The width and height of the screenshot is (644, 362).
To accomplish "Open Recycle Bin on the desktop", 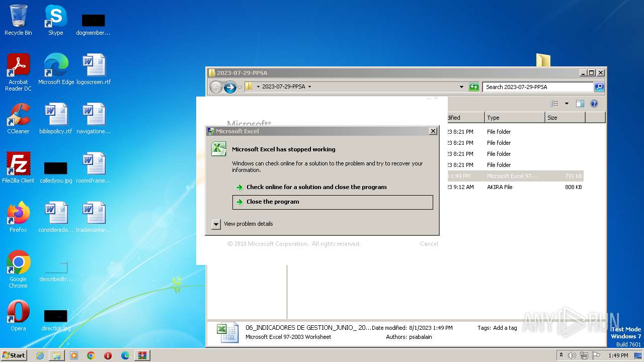I will (x=18, y=20).
